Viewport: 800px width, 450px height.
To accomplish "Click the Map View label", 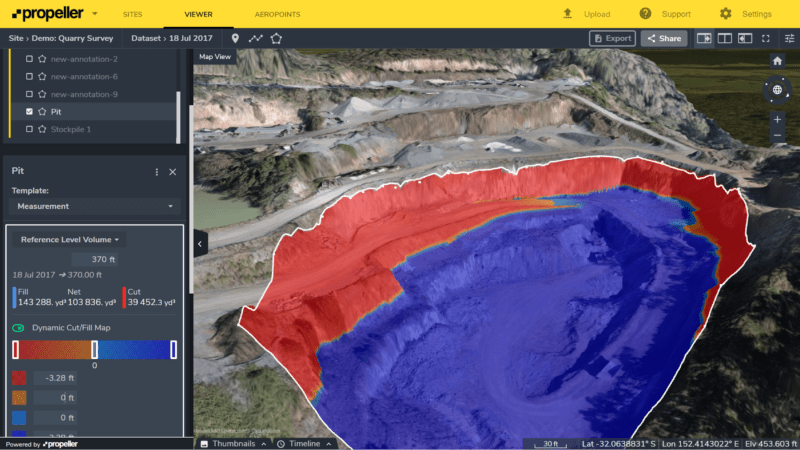I will click(x=215, y=57).
